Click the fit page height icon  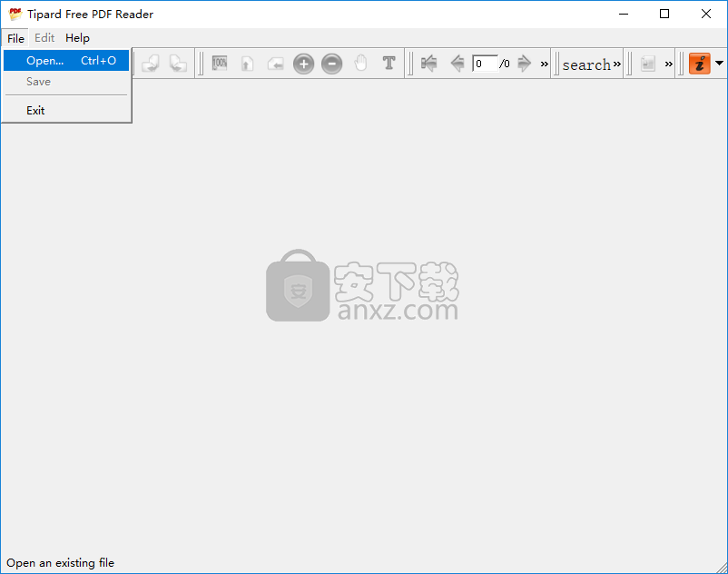click(247, 64)
